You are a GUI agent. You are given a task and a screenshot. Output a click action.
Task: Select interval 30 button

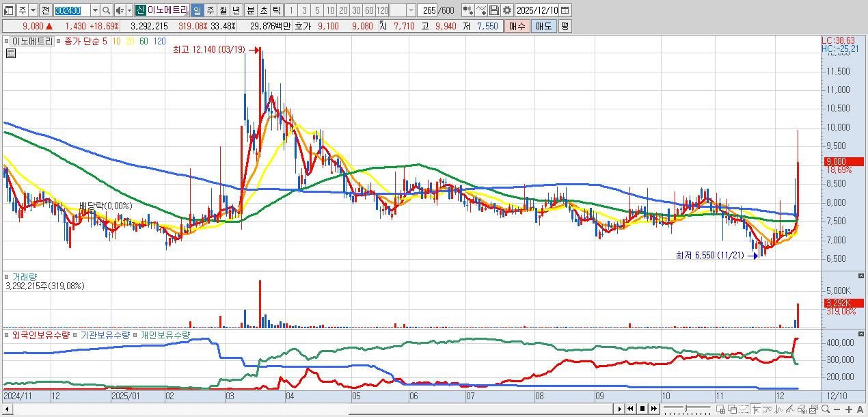tap(355, 10)
